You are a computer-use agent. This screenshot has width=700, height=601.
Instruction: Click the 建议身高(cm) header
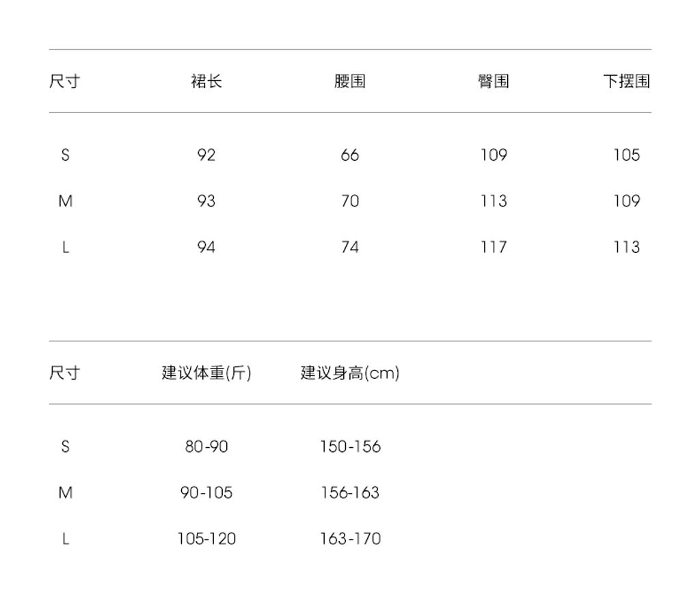[350, 373]
